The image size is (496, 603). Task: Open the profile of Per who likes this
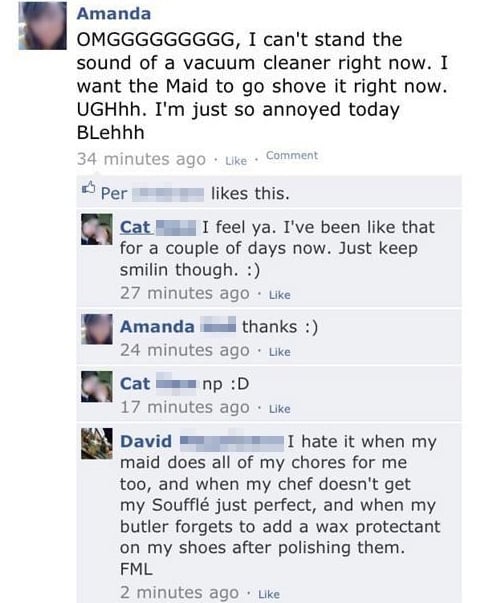coord(152,193)
